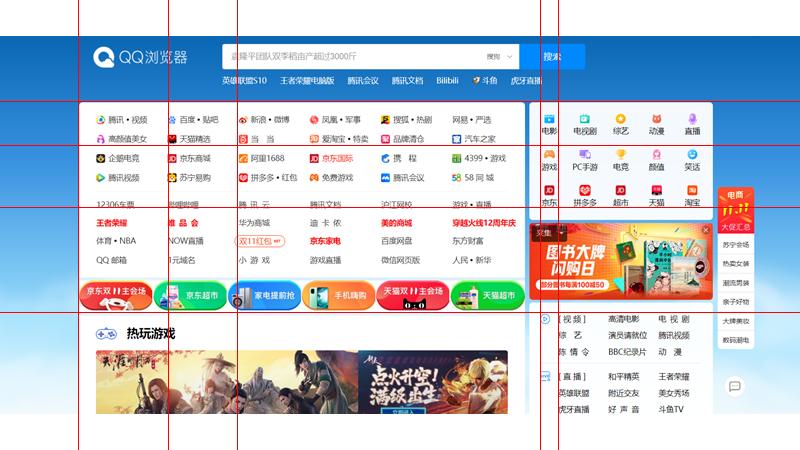Click the blue 搜索 button

tap(552, 57)
